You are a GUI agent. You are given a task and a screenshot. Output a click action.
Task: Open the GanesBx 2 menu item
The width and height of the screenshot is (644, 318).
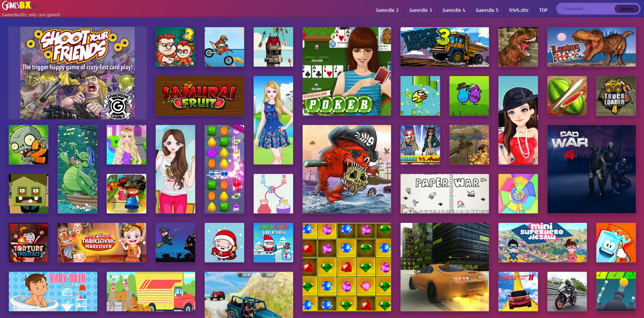388,10
